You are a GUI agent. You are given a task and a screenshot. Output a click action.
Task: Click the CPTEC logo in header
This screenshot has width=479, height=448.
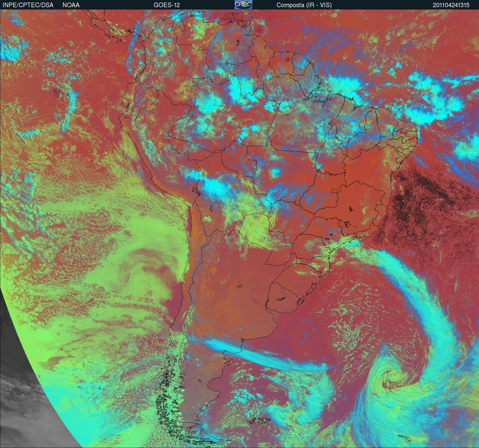[243, 5]
